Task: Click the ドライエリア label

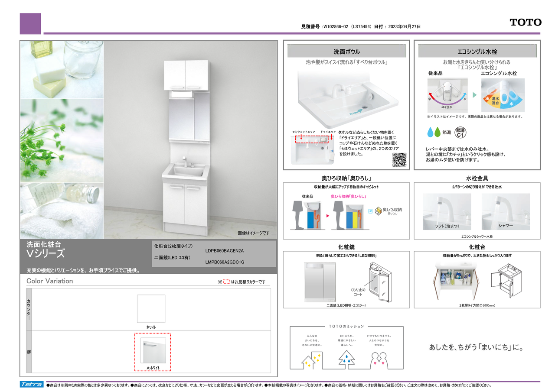Action: (328, 131)
